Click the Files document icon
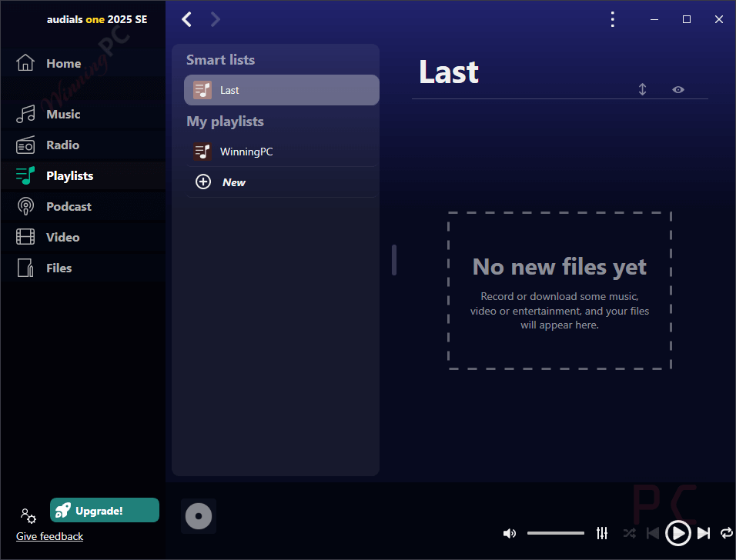 pos(25,268)
